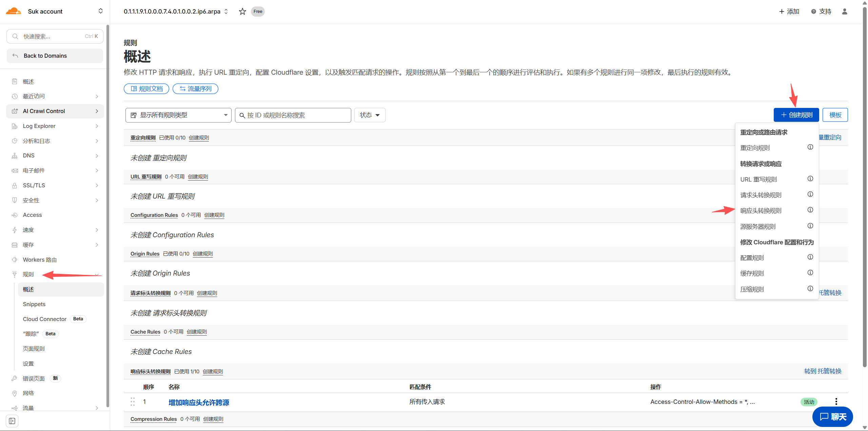Click the 添加 button in header
Screen dimensions: 868x431
pos(789,12)
